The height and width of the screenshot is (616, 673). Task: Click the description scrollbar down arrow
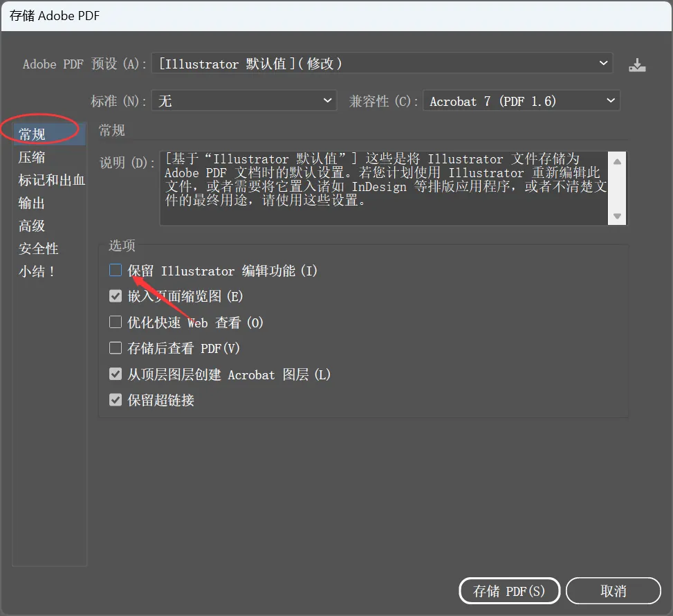coord(617,216)
